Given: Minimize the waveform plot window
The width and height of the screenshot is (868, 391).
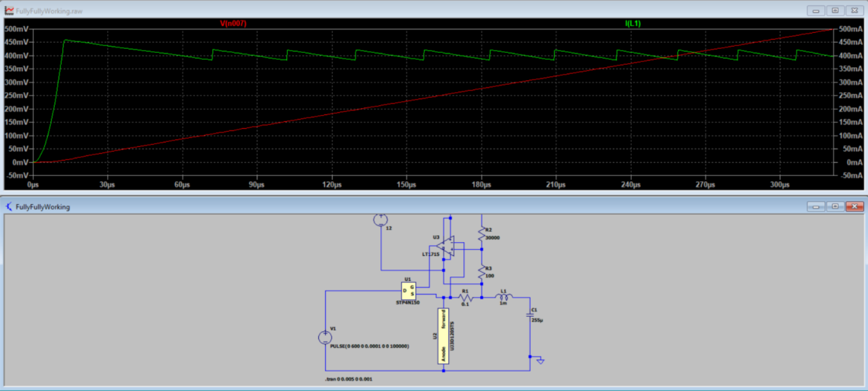Looking at the screenshot, I should click(816, 10).
